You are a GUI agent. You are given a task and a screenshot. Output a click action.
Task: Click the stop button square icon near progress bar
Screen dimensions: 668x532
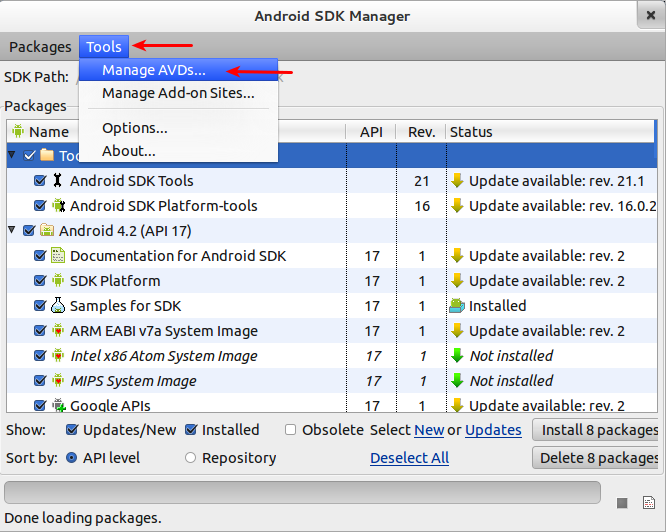tap(622, 503)
